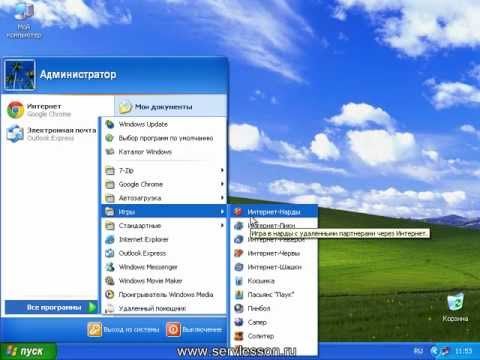Launch Outlook Express from programs list
The height and width of the screenshot is (360, 480).
point(164,253)
